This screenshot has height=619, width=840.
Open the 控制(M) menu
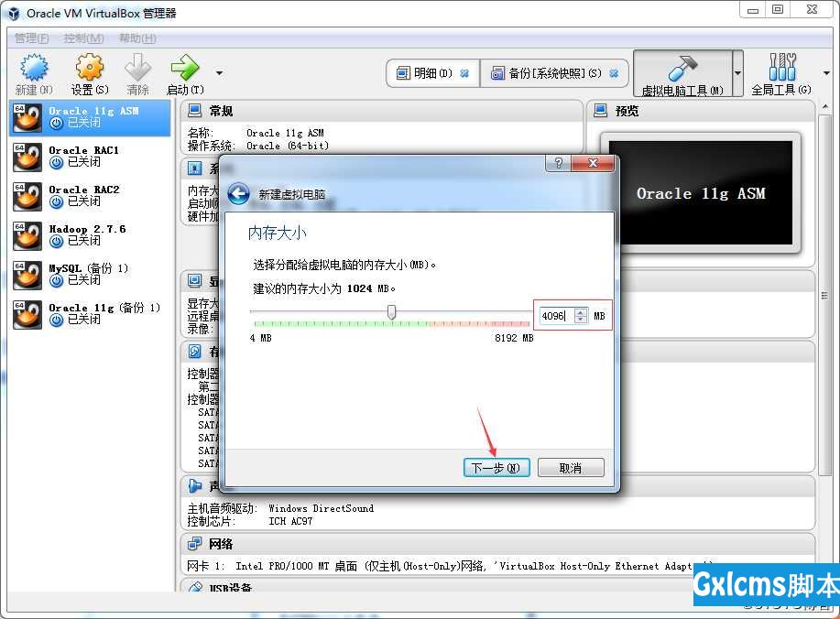click(x=83, y=38)
